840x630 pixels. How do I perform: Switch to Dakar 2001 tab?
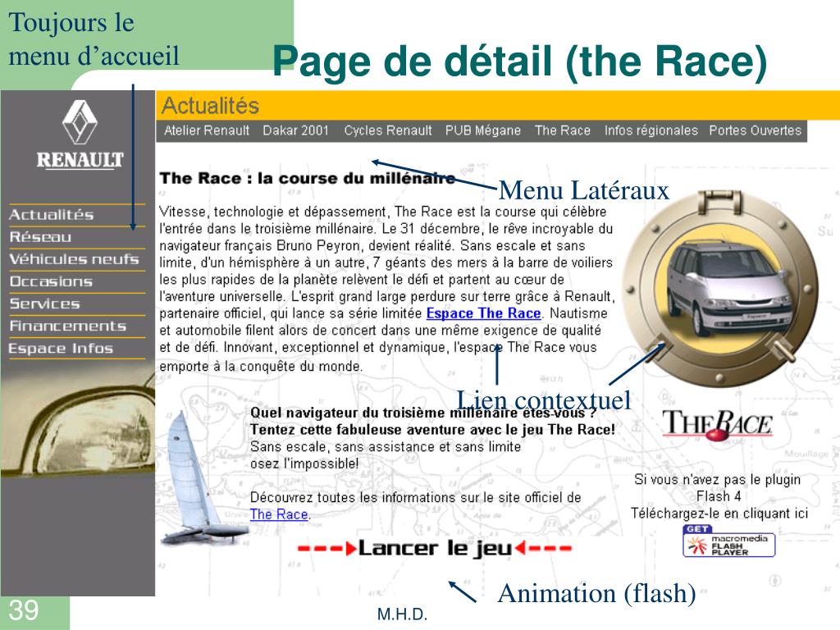295,130
